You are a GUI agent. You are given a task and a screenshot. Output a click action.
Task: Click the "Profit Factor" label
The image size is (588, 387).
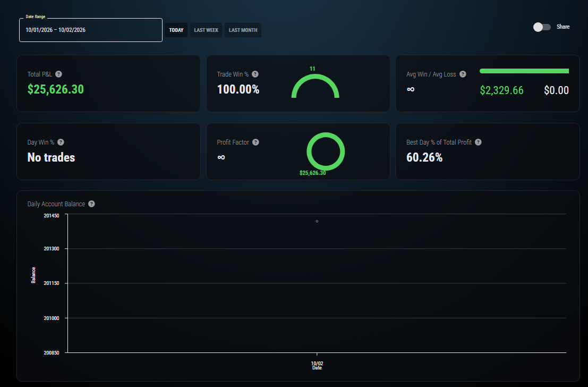tap(233, 142)
